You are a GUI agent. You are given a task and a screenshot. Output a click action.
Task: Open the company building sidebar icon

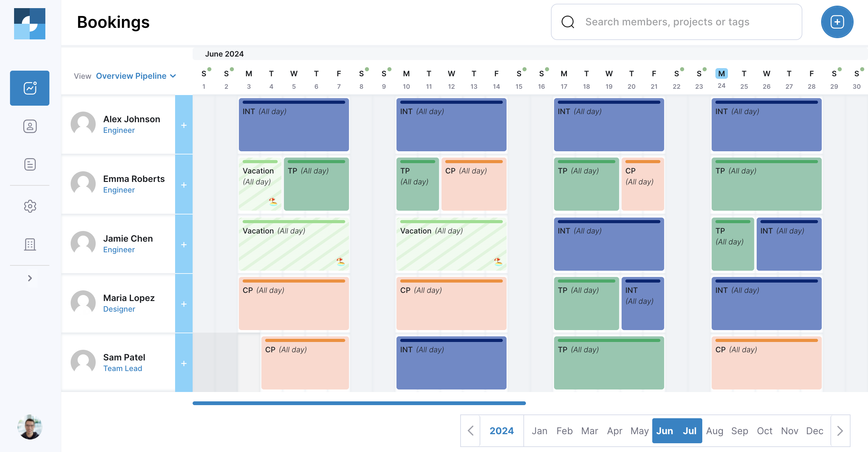30,244
